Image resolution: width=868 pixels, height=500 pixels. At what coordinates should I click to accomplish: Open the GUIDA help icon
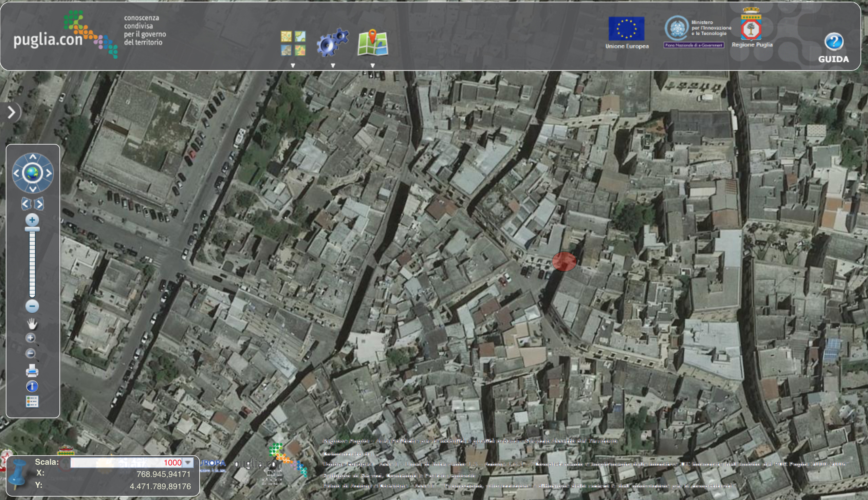(x=833, y=48)
